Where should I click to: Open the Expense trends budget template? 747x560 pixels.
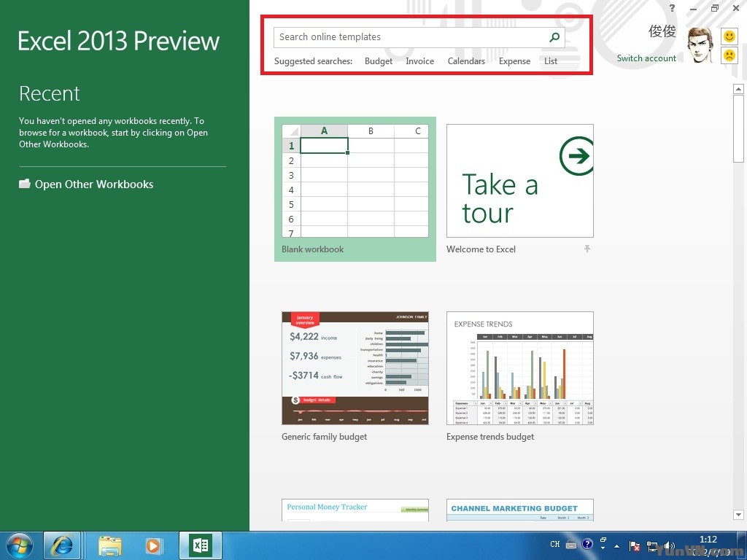point(519,368)
